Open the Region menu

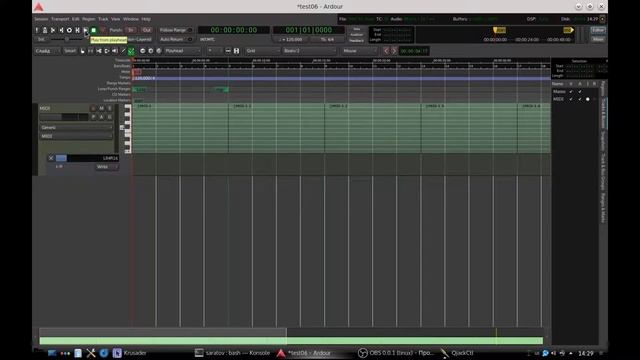tap(89, 19)
